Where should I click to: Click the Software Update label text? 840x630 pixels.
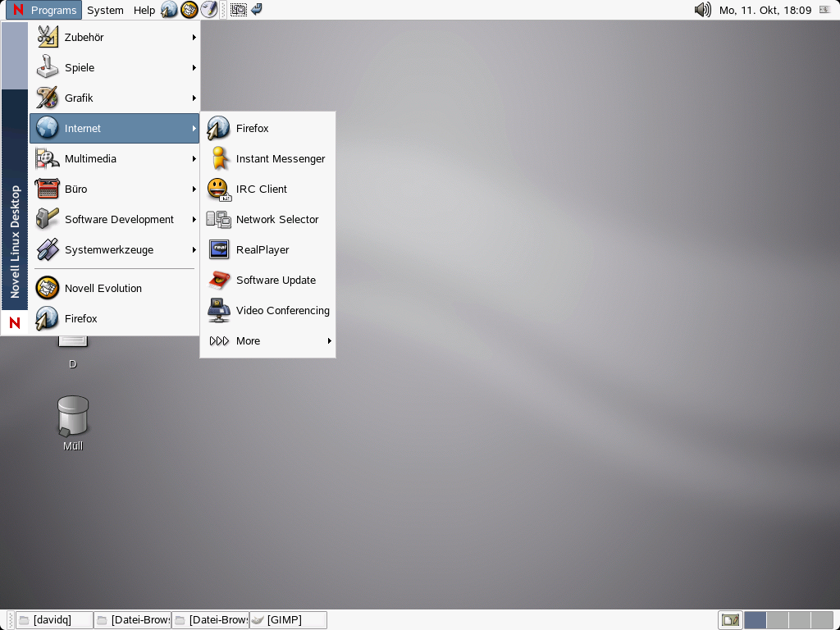[276, 281]
